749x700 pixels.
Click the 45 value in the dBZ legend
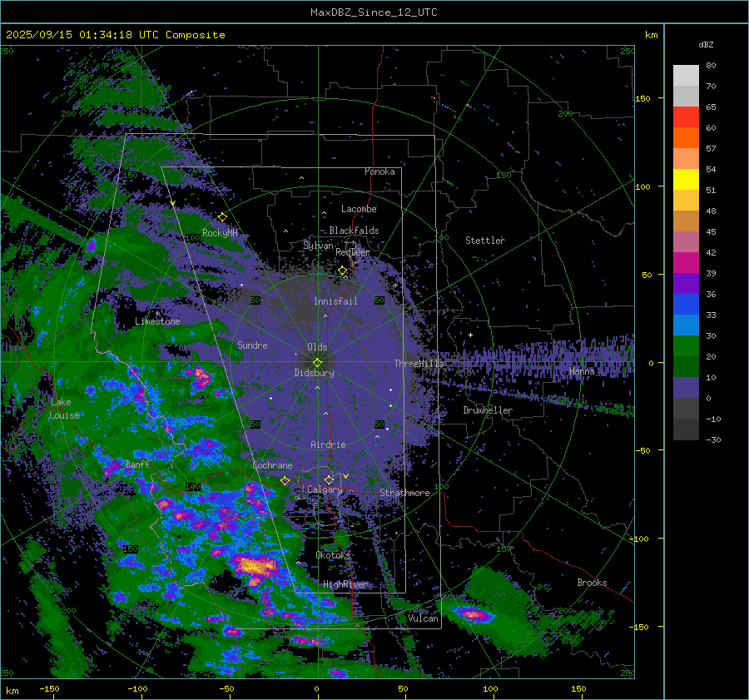711,231
